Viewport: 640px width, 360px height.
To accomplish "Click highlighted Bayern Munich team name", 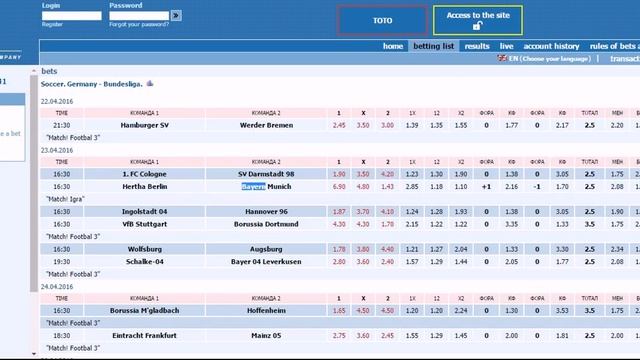I will pyautogui.click(x=266, y=187).
